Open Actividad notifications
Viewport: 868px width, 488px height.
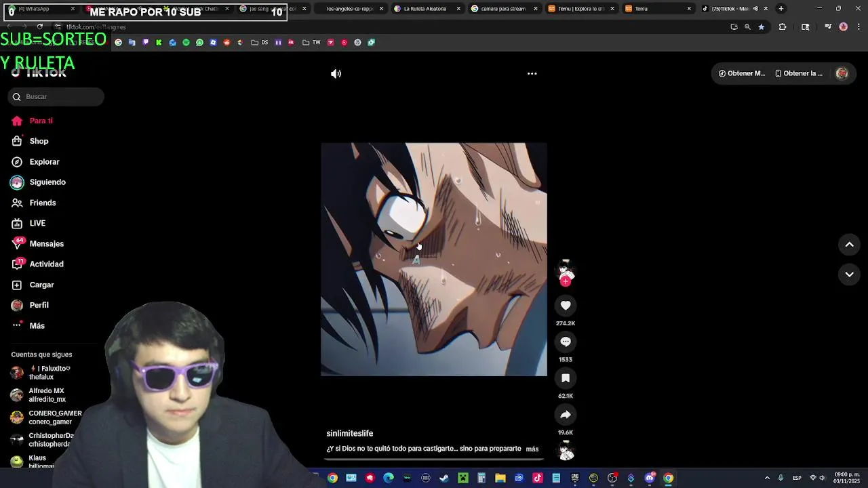[37, 264]
